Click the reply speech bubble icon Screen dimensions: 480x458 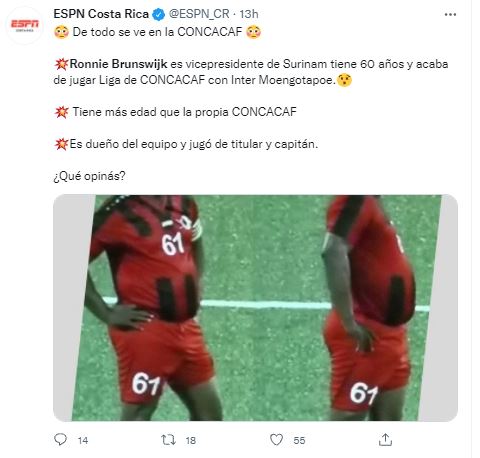pos(60,439)
